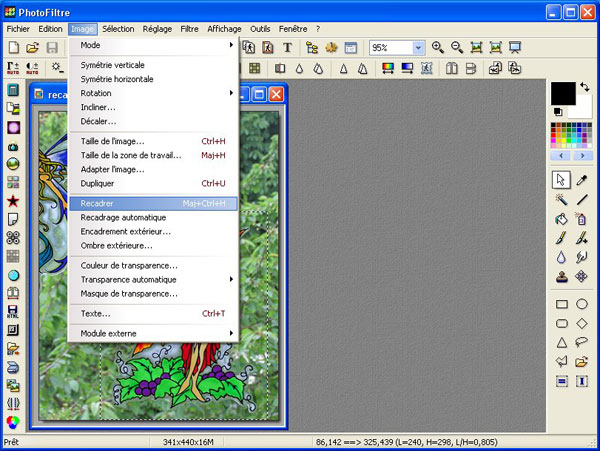
Task: Choose the Ellipse selection shape
Action: [x=582, y=304]
